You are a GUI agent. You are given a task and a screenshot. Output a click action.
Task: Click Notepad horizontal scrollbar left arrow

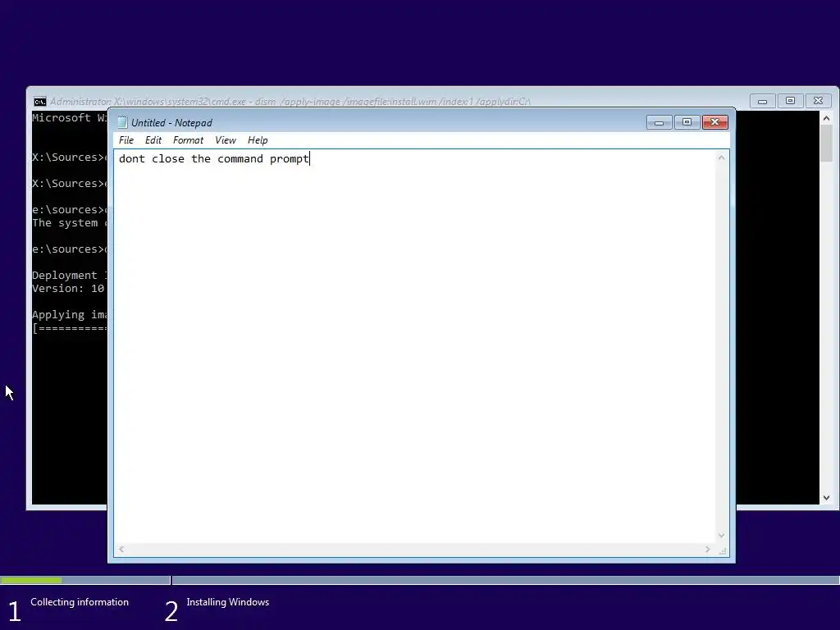(x=121, y=549)
